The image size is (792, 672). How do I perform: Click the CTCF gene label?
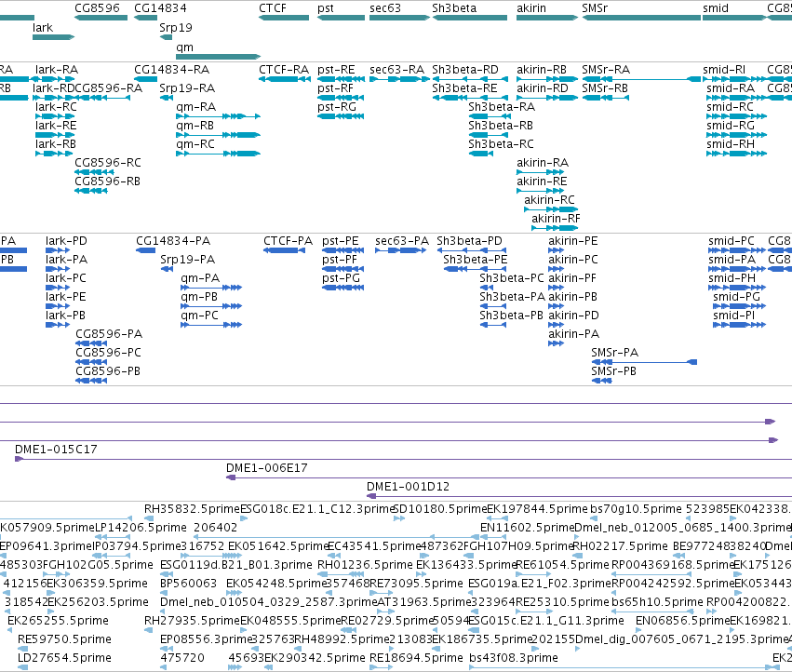point(273,8)
